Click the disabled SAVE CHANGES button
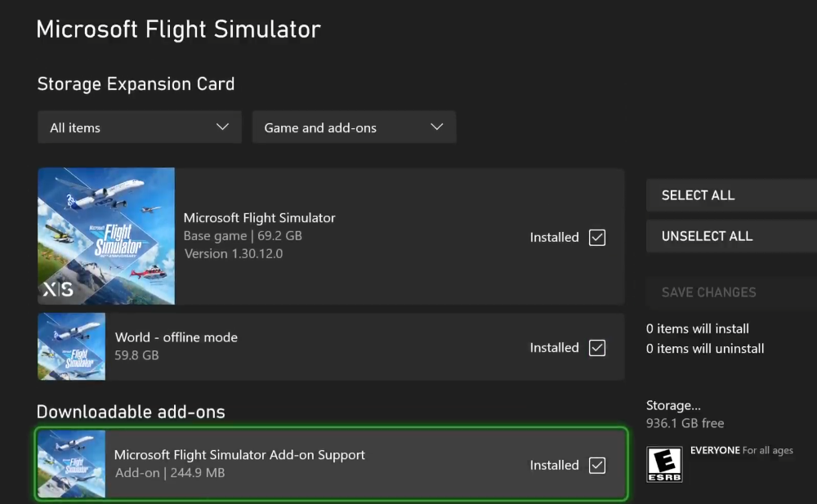Image resolution: width=817 pixels, height=504 pixels. tap(708, 292)
